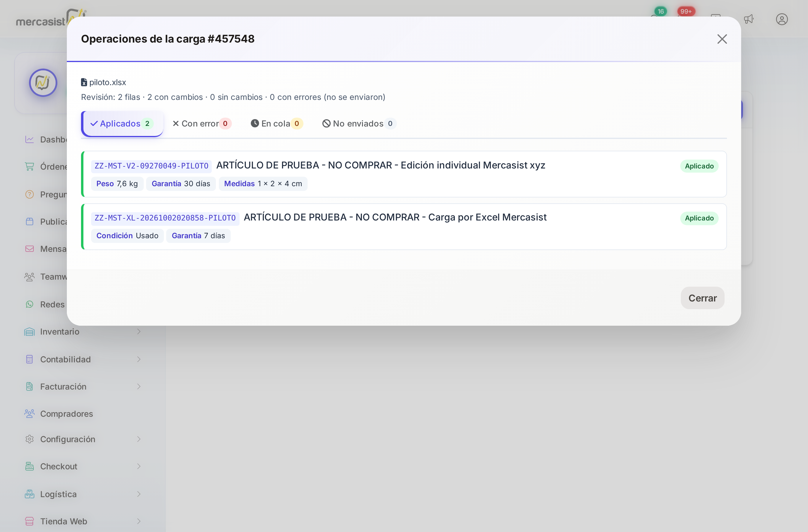The height and width of the screenshot is (532, 808).
Task: Open the announcements megaphone icon
Action: click(749, 19)
